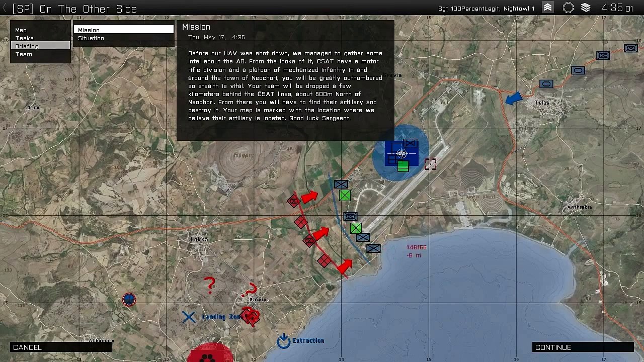This screenshot has width=644, height=362.
Task: Click the blue X Landing Zone marker
Action: click(x=189, y=317)
